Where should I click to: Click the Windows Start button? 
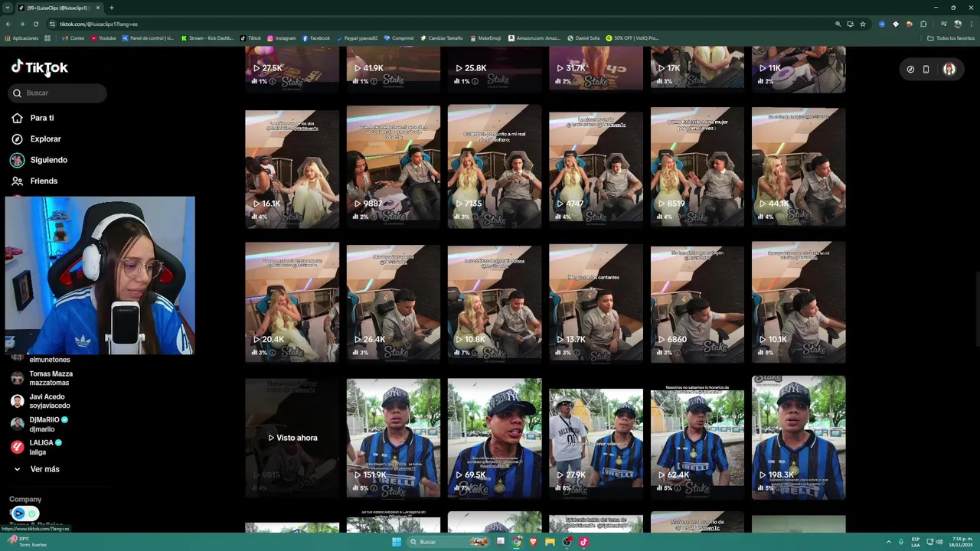397,542
